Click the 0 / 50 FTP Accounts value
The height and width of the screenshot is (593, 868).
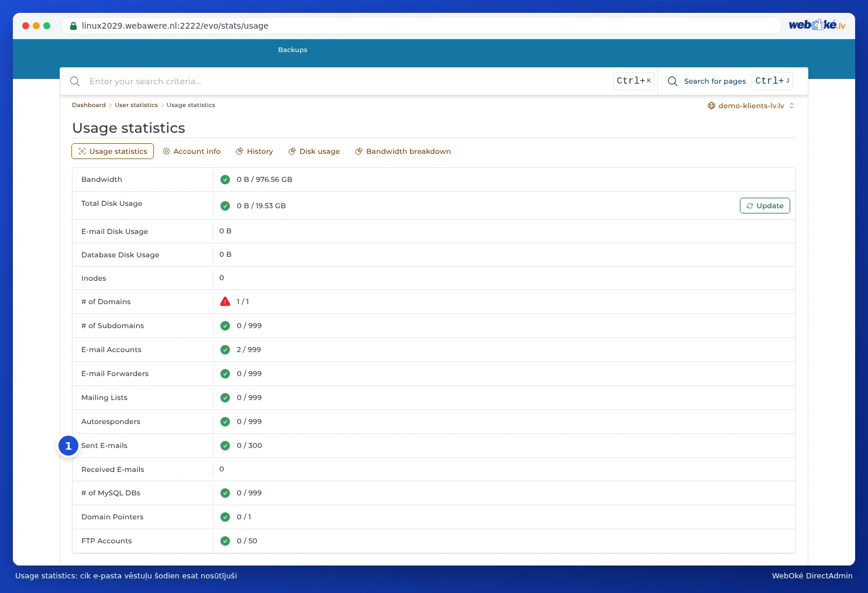[247, 541]
